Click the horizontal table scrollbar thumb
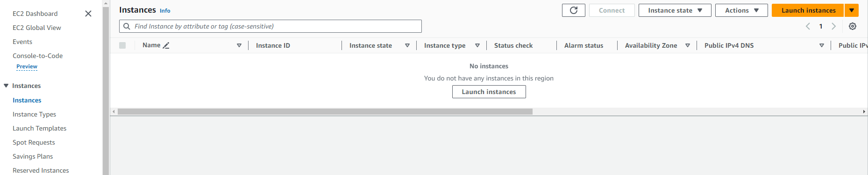Image resolution: width=868 pixels, height=175 pixels. 325,112
